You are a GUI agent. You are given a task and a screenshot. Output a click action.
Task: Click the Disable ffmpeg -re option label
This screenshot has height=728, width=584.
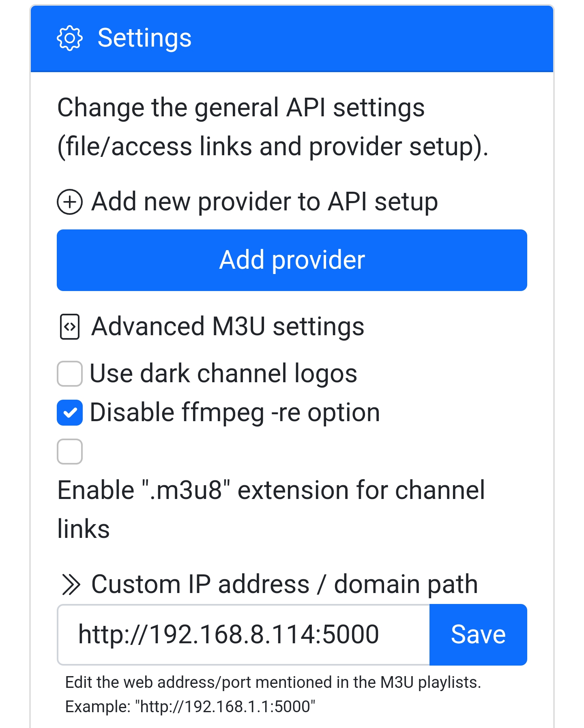pyautogui.click(x=235, y=413)
